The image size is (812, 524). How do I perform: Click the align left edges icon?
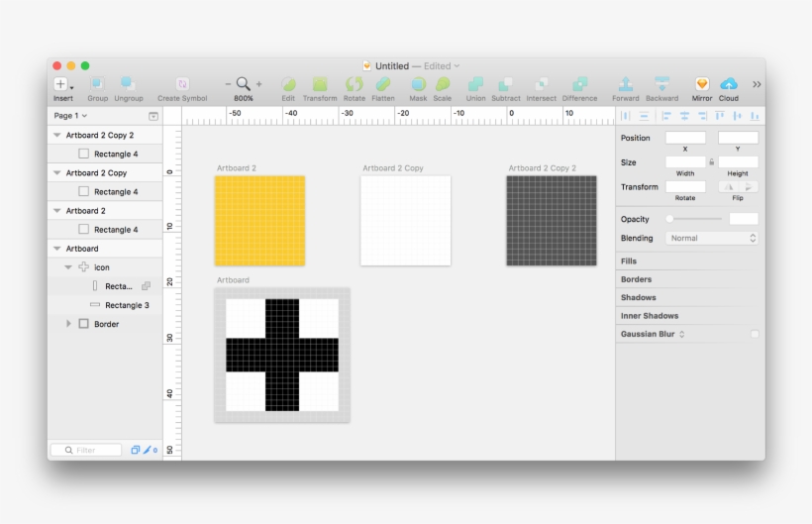click(666, 116)
